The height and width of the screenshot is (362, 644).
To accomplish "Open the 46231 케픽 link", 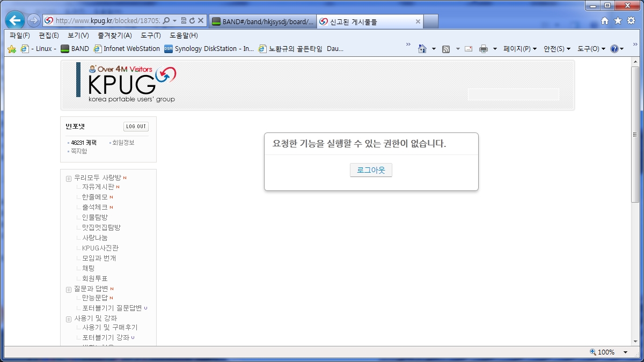I will coord(84,143).
